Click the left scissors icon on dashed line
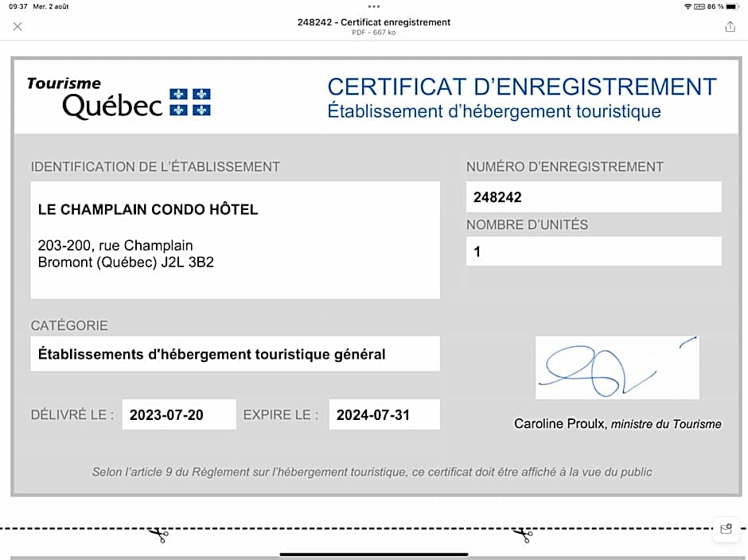 click(x=158, y=534)
